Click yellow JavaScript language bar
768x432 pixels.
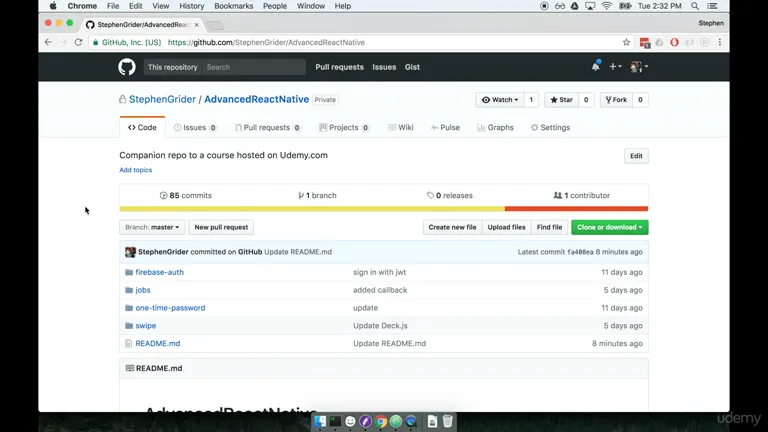pos(312,209)
